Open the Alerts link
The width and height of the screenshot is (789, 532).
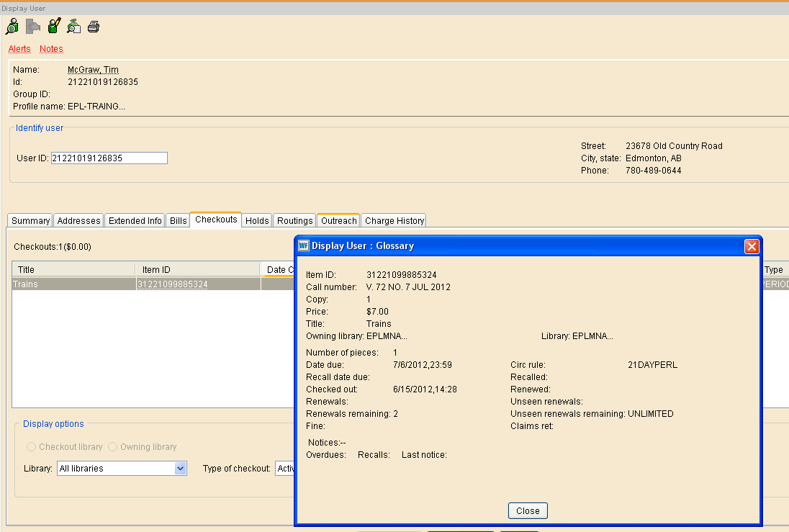[19, 49]
